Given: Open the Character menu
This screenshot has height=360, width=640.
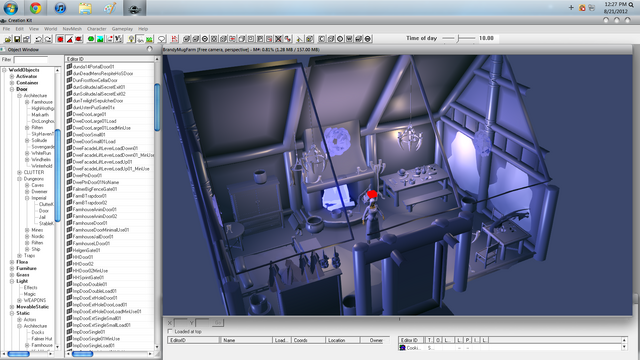Looking at the screenshot, I should tap(97, 29).
